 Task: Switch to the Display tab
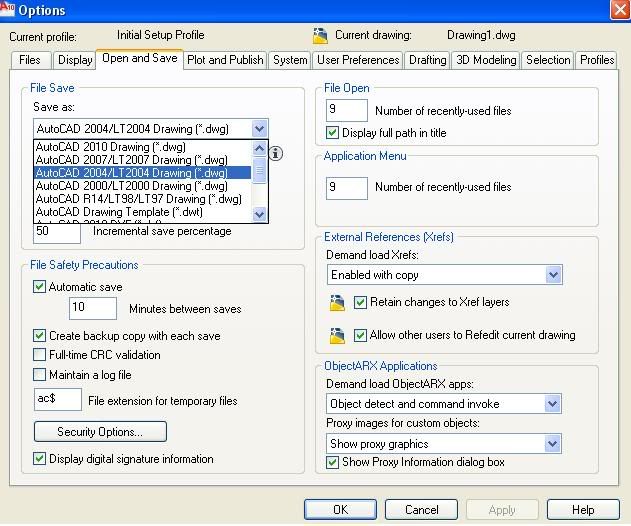coord(75,60)
